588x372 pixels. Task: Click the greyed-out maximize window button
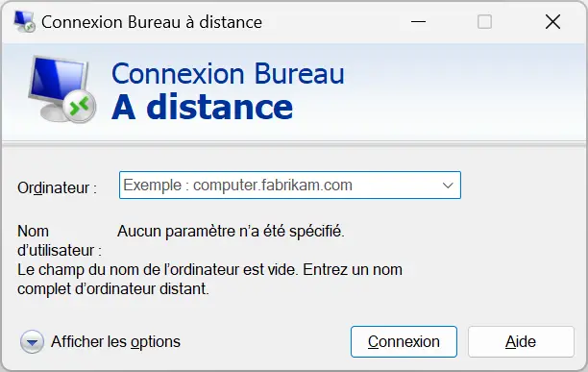(x=484, y=22)
